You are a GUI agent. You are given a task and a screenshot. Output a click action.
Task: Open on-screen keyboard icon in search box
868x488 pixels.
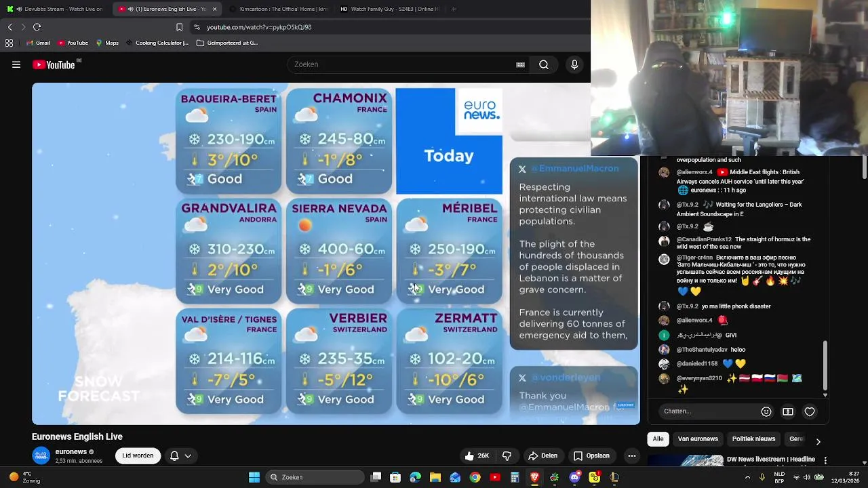(520, 64)
